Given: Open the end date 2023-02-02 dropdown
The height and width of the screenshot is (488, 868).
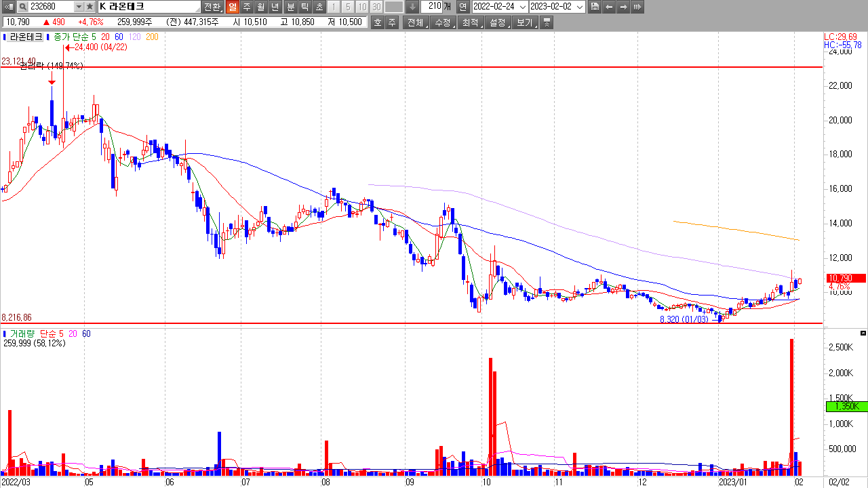Looking at the screenshot, I should tap(579, 7).
